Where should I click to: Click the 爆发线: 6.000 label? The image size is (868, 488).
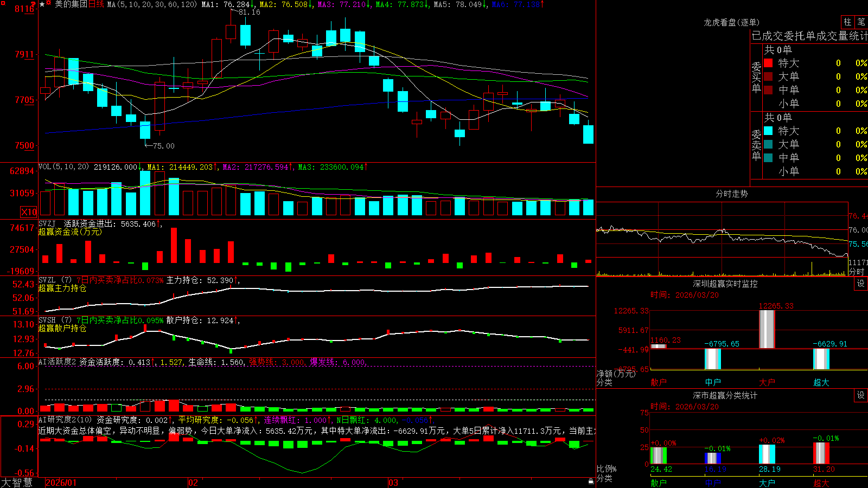(x=338, y=362)
